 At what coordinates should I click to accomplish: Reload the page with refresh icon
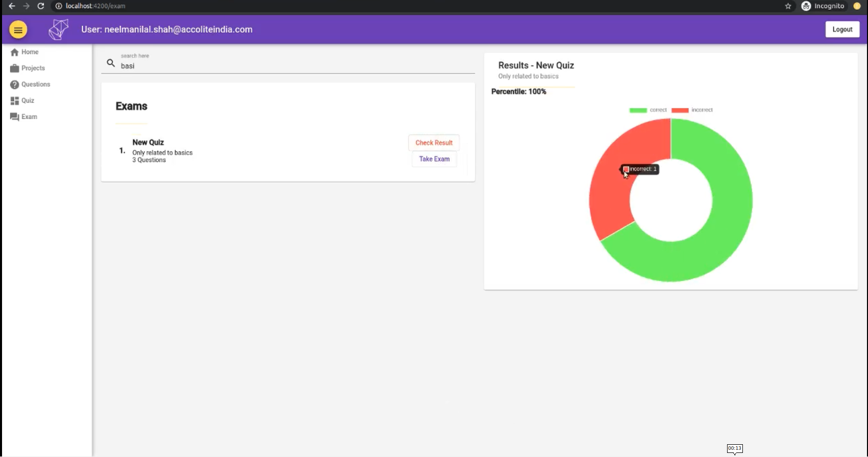pyautogui.click(x=41, y=6)
